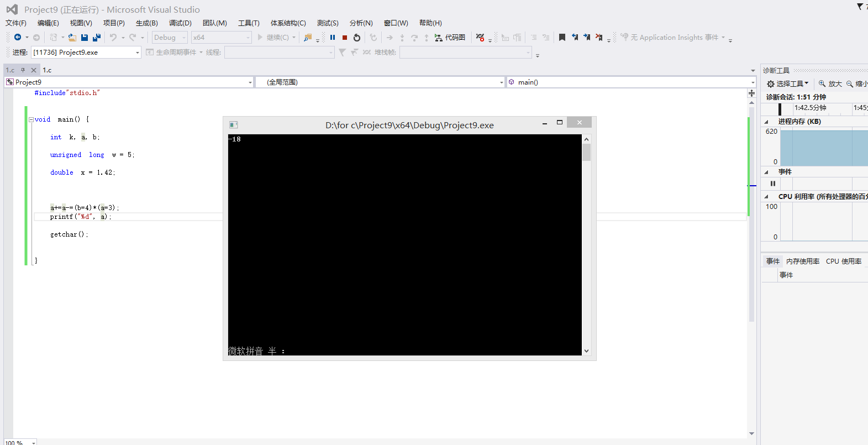Viewport: 868px width, 445px height.
Task: Open the Process [11736] Project9.exe dropdown
Action: pyautogui.click(x=86, y=53)
